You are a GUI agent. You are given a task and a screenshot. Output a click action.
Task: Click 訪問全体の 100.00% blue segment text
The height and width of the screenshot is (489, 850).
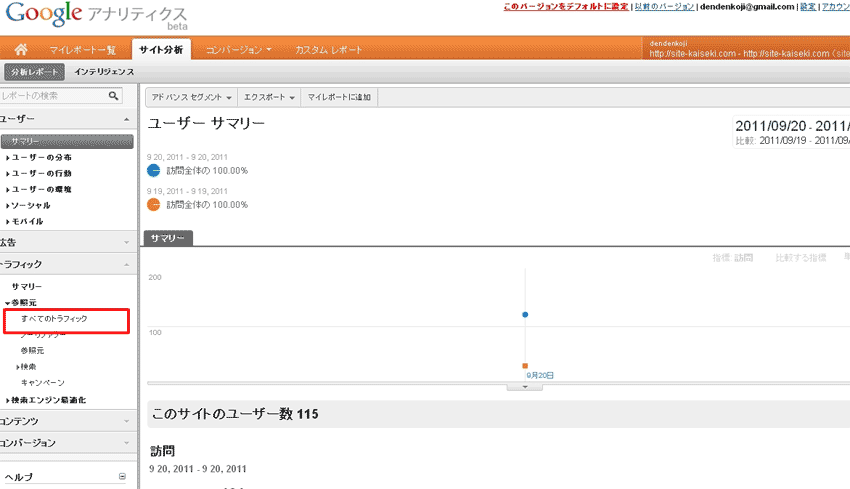tap(207, 171)
